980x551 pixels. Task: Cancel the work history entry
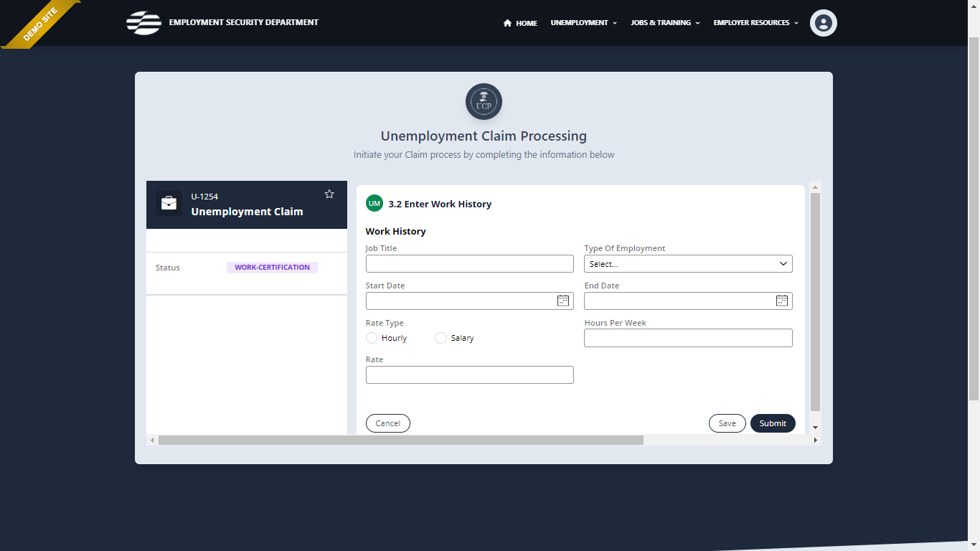pos(387,423)
